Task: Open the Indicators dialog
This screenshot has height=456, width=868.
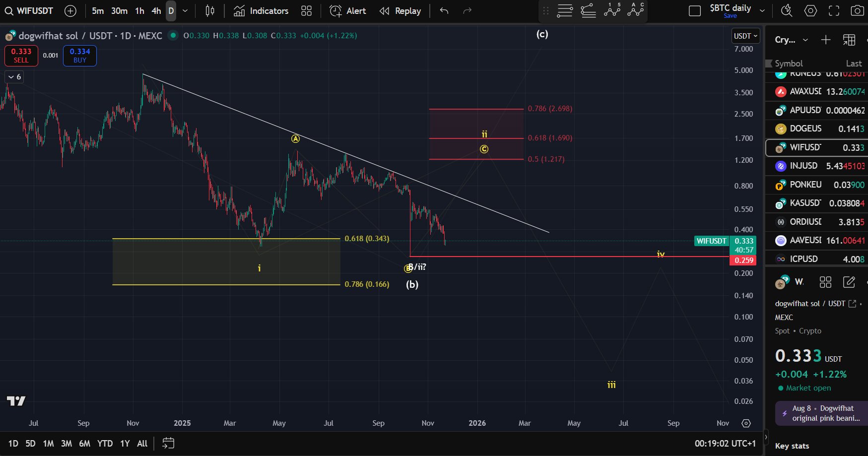Action: (x=261, y=11)
